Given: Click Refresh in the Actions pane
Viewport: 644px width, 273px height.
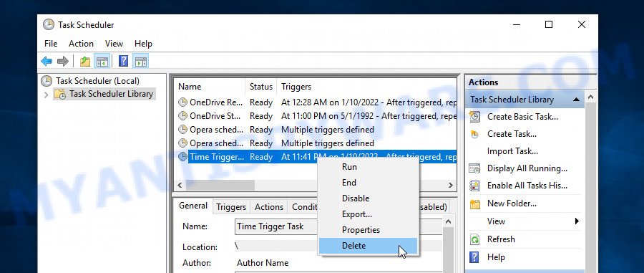Looking at the screenshot, I should 501,239.
